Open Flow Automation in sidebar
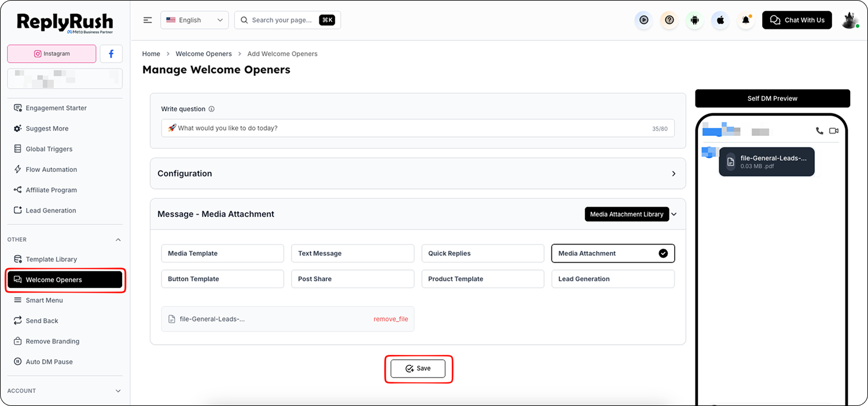The height and width of the screenshot is (406, 868). (51, 169)
